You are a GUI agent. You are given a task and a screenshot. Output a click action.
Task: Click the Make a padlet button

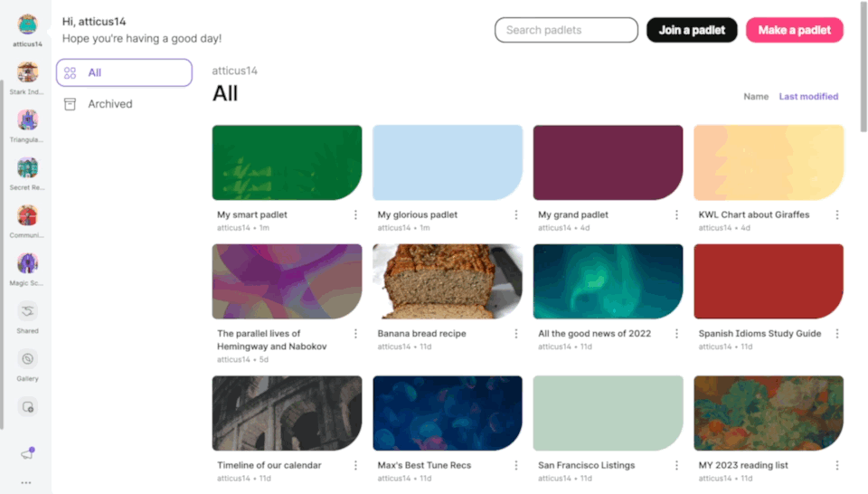coord(795,30)
